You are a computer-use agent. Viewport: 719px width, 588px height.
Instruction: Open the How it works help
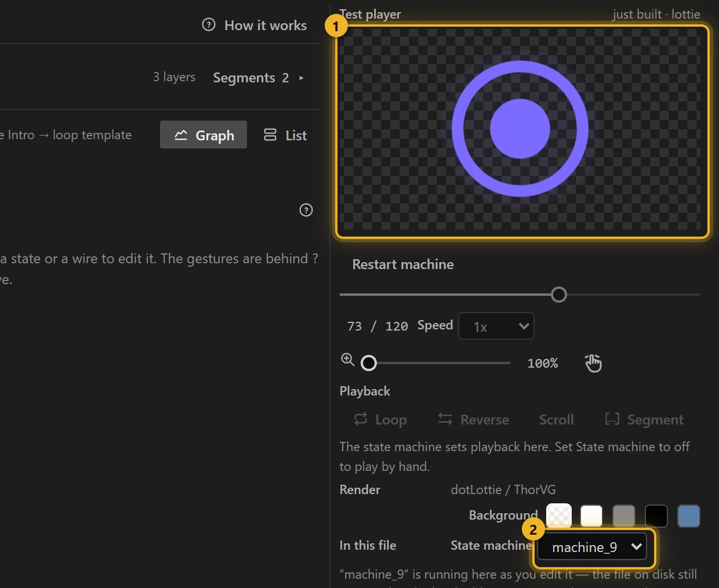(x=254, y=26)
